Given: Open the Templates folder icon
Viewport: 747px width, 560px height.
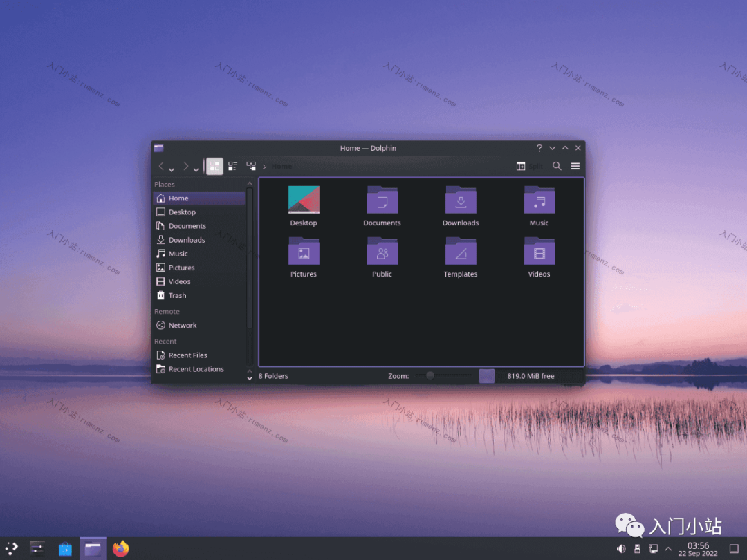Looking at the screenshot, I should [x=461, y=252].
